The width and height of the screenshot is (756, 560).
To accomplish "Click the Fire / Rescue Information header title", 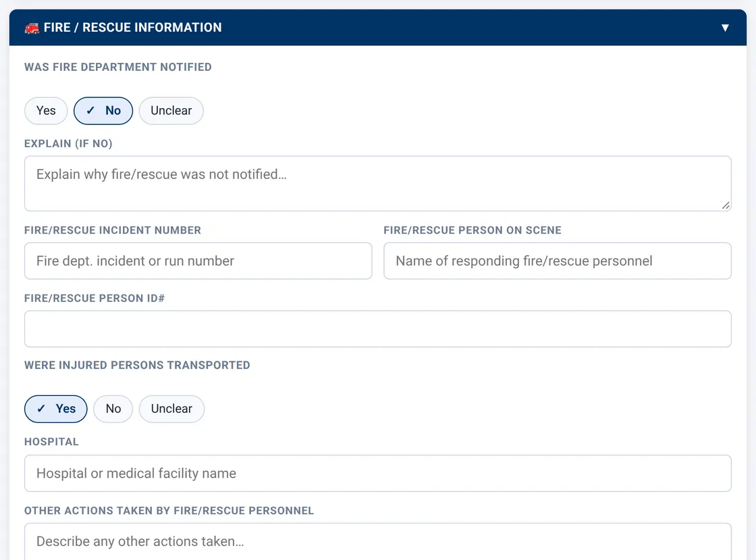I will 132,28.
